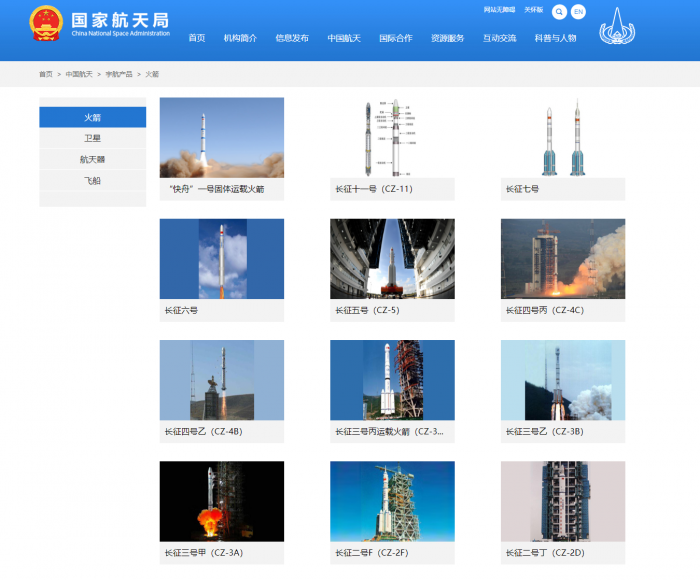
Task: Click the "快舟"一号固体运载火箭 caption
Action: (x=217, y=189)
